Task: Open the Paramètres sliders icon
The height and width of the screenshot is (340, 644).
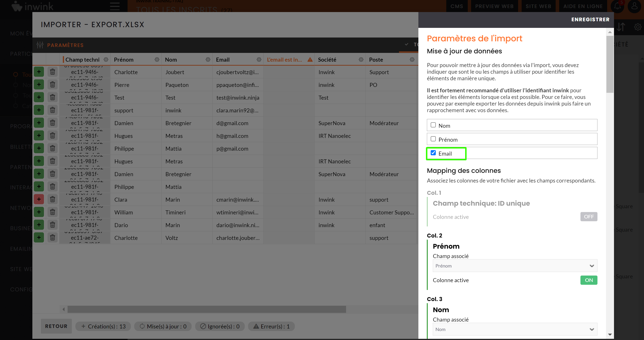Action: point(40,45)
